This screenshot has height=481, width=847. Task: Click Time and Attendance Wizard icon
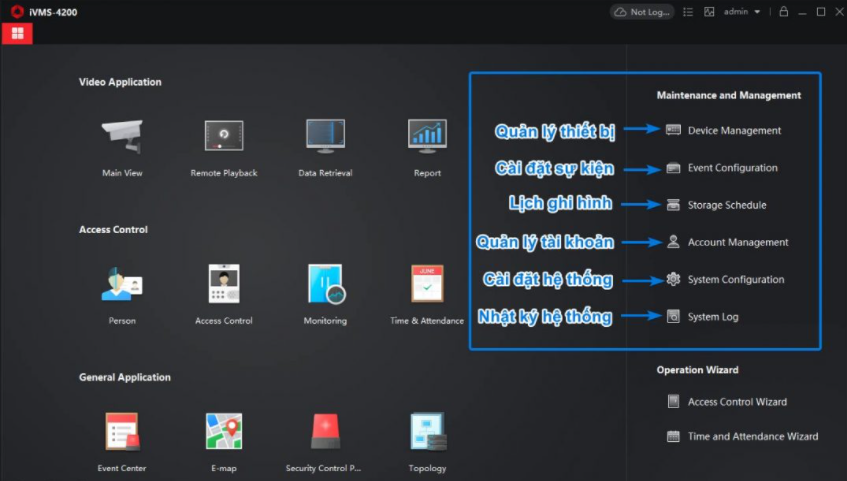(673, 436)
